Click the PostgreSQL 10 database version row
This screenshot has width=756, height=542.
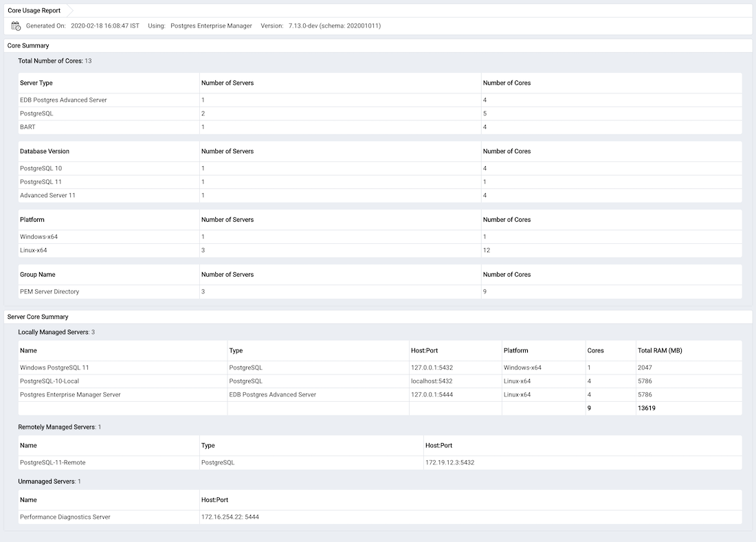(x=380, y=168)
